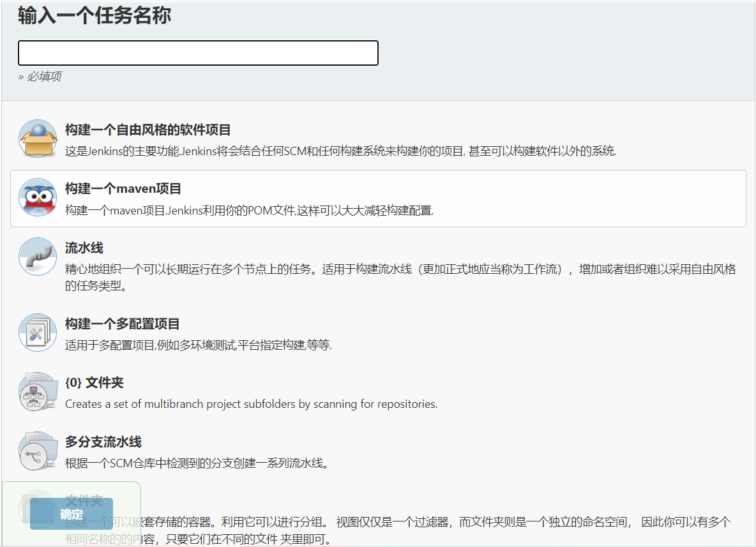Select the 多分支流水线 multibranch icon
Viewport: 756px width, 547px height.
pos(38,451)
